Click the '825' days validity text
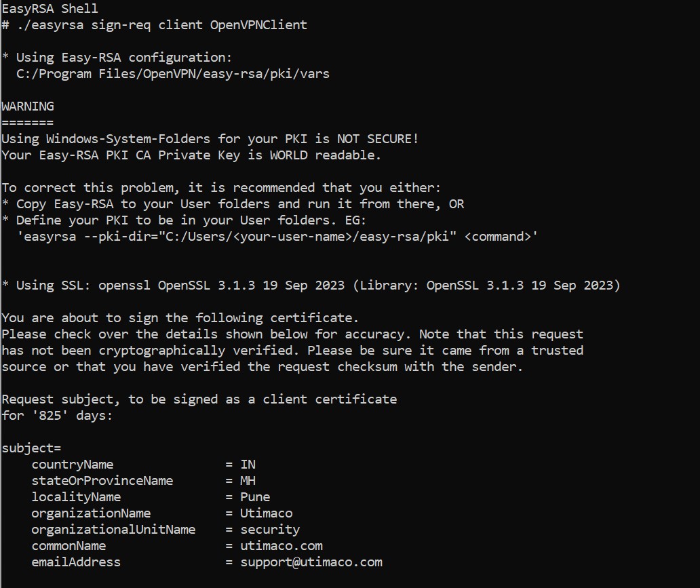The width and height of the screenshot is (700, 588). (50, 416)
